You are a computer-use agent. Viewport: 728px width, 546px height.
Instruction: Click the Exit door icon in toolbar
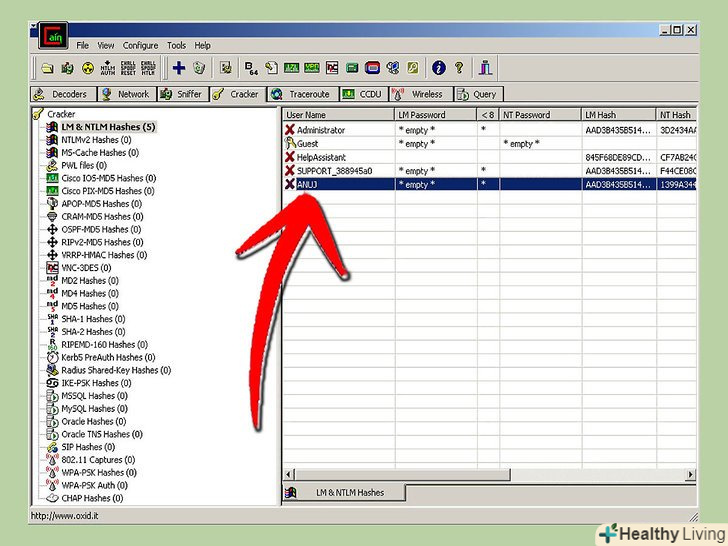click(x=486, y=68)
